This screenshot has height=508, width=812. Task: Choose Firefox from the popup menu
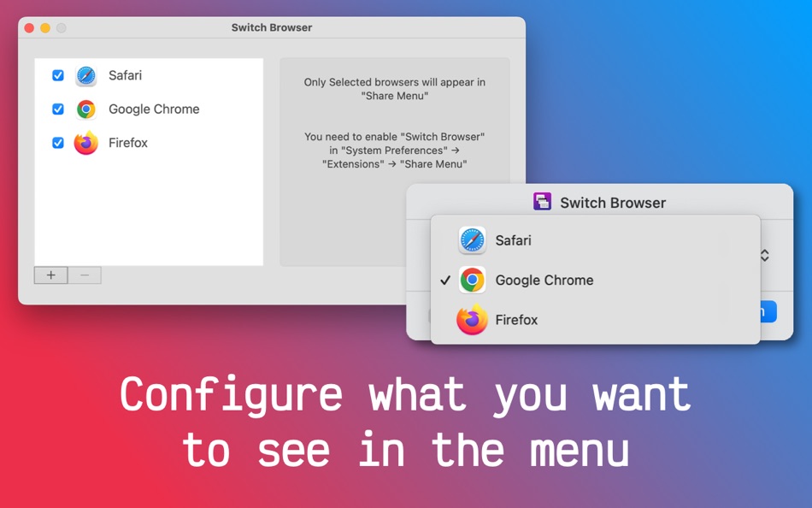point(596,320)
